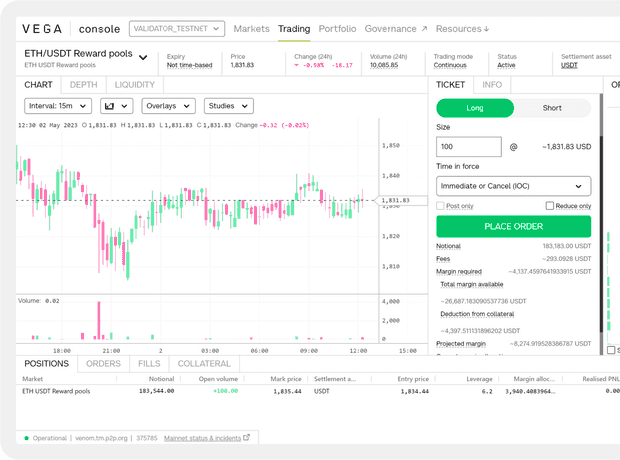The image size is (620, 460).
Task: Click the Price value 1,831.83 in header
Action: click(242, 65)
